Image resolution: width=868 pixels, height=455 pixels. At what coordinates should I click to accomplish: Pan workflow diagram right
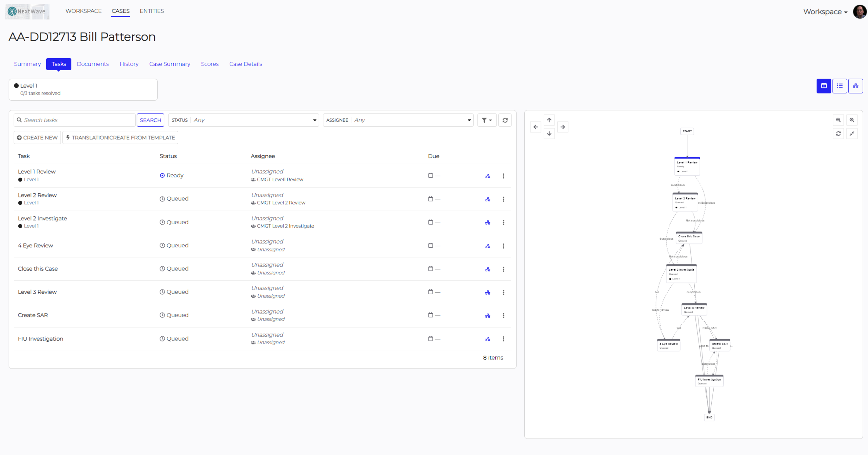coord(562,127)
